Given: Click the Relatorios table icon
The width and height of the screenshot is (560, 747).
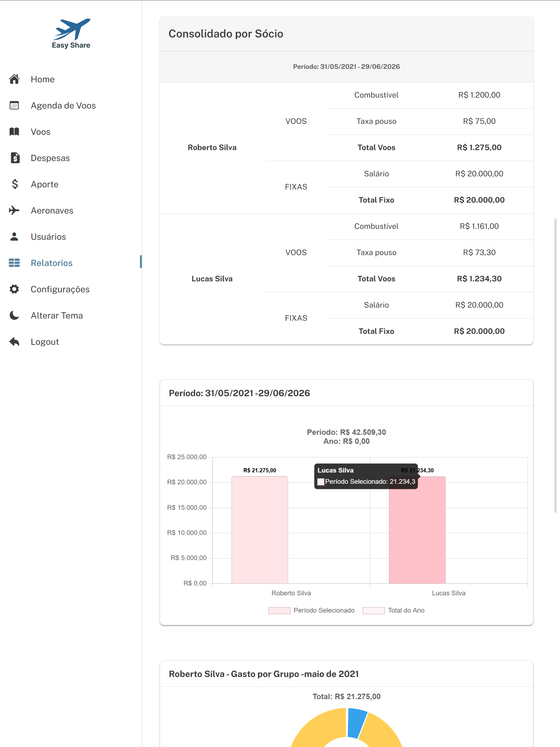Looking at the screenshot, I should click(x=14, y=263).
